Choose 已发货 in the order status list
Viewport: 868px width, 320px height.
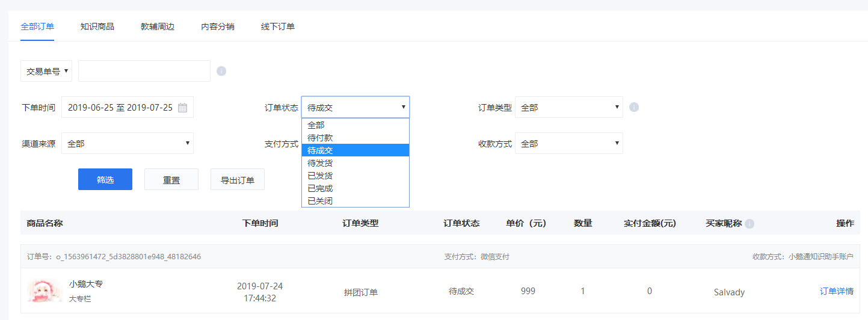pyautogui.click(x=356, y=176)
